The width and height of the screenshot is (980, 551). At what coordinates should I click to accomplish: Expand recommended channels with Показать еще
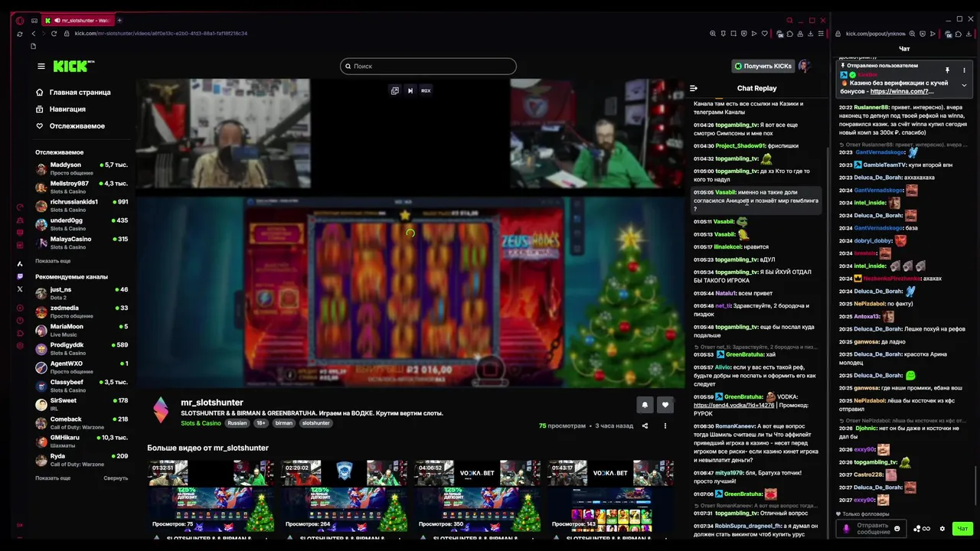[x=53, y=478]
